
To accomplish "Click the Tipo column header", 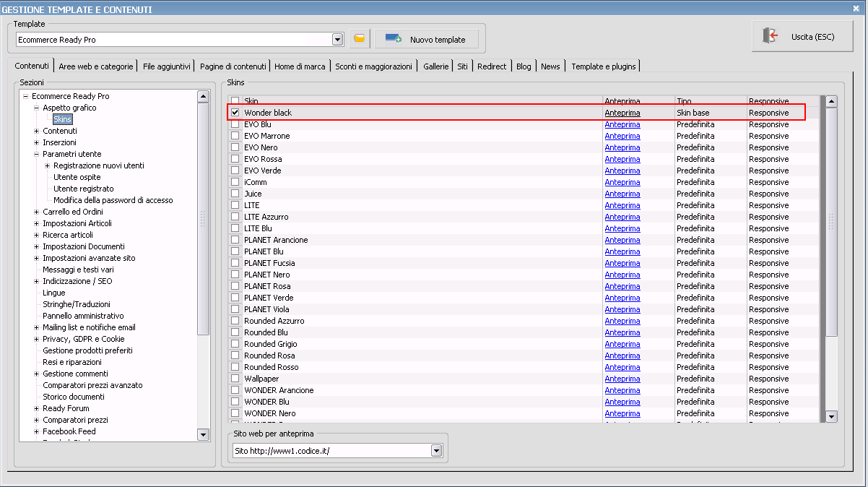I will [711, 101].
